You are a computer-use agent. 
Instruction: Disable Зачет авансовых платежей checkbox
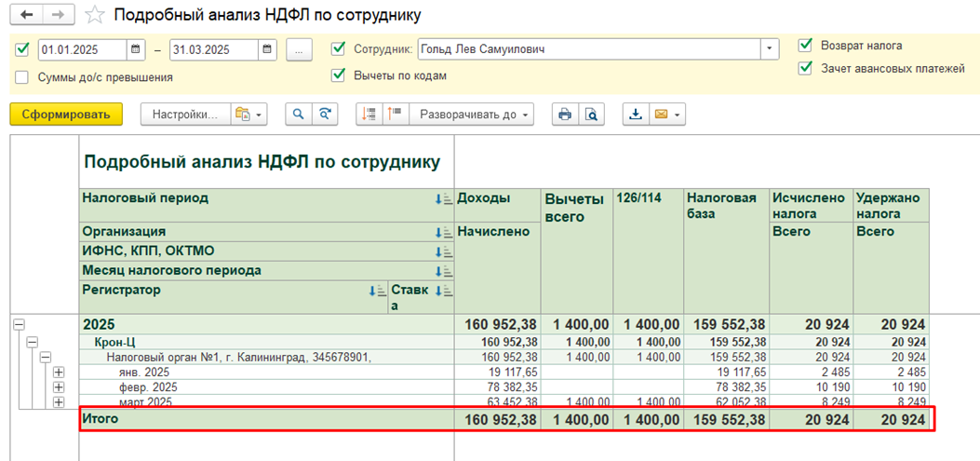(x=805, y=68)
